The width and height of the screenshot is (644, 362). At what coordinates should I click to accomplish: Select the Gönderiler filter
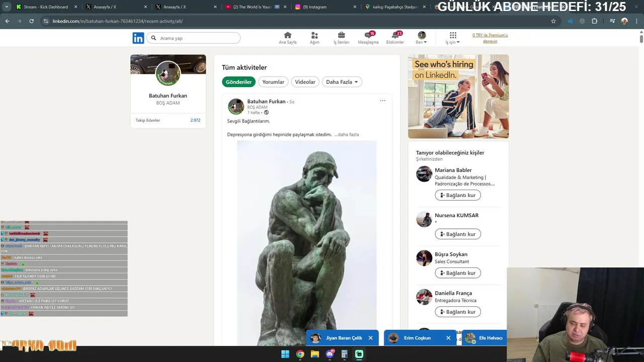(238, 82)
